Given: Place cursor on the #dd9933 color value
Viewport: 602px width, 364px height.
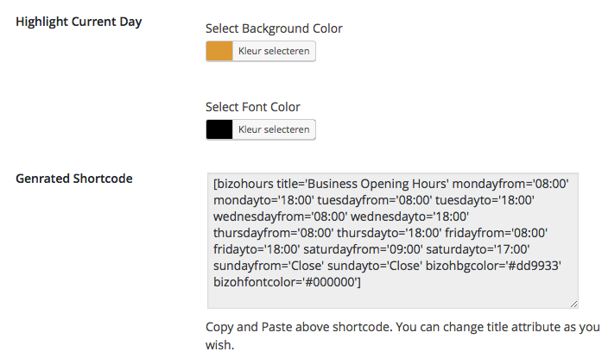Looking at the screenshot, I should click(536, 266).
